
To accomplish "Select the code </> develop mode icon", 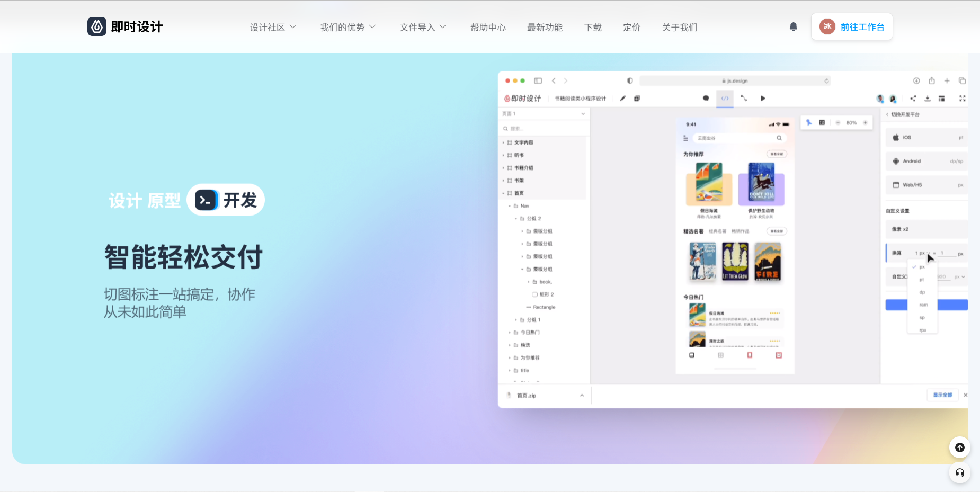I will (x=725, y=98).
